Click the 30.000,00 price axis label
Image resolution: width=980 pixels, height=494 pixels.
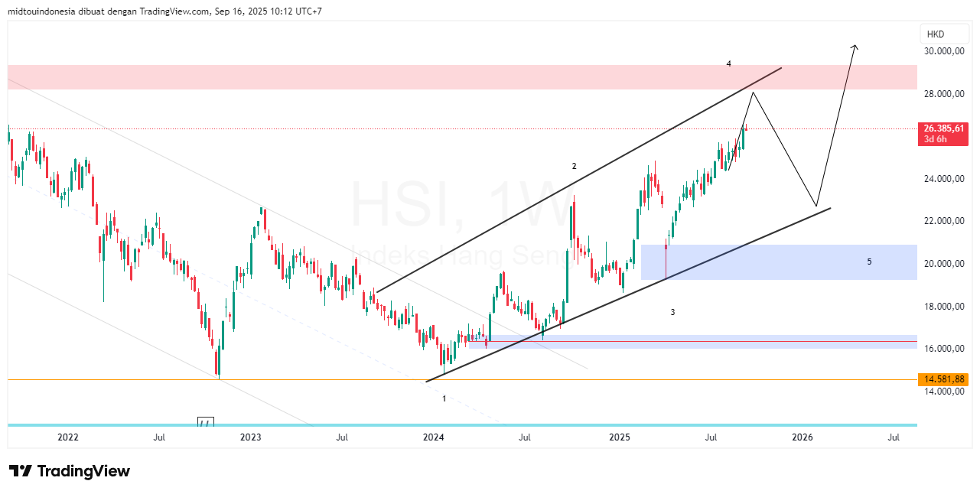tap(945, 51)
